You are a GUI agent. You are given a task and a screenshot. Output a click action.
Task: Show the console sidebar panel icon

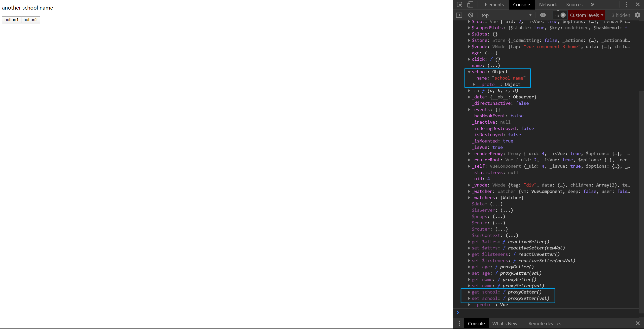point(459,15)
